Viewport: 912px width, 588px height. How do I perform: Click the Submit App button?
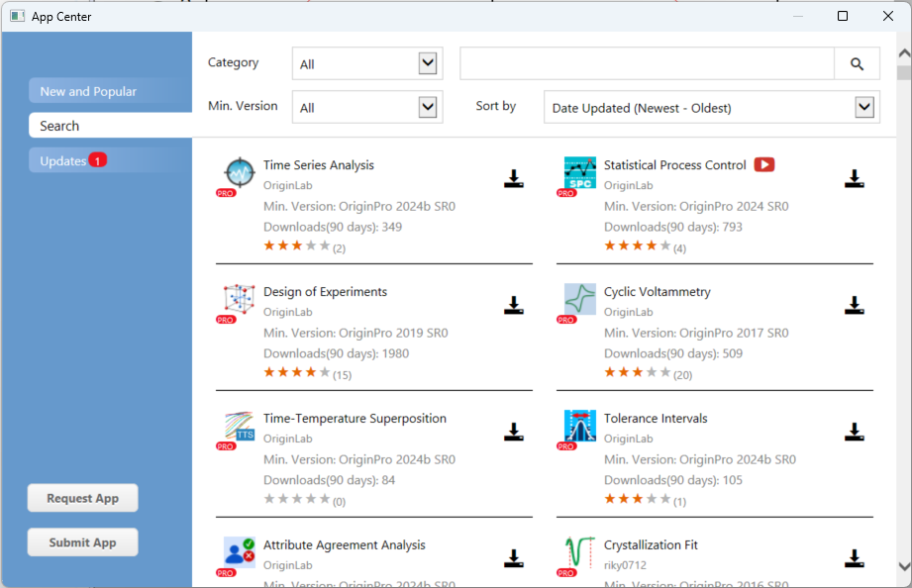point(82,542)
